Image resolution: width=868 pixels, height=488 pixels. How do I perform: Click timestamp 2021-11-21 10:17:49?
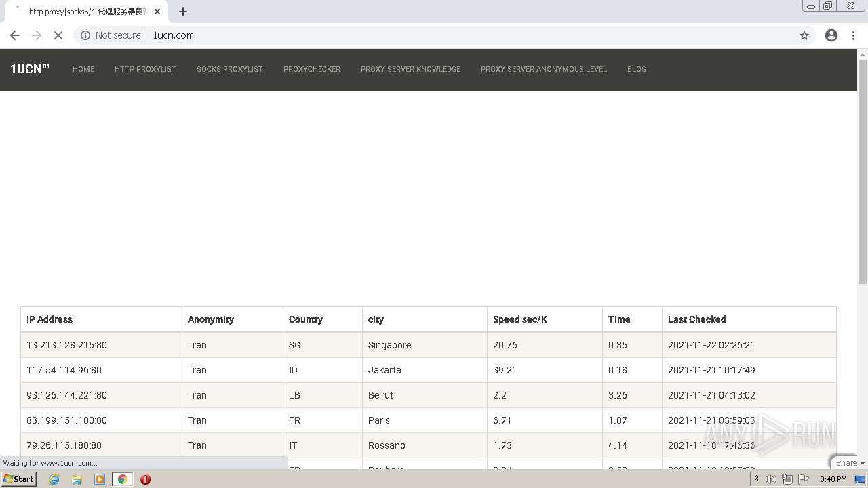click(x=711, y=370)
